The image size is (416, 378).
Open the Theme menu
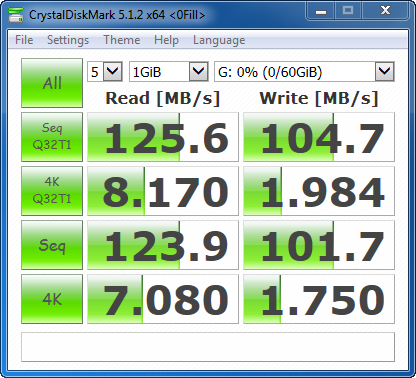tap(122, 40)
